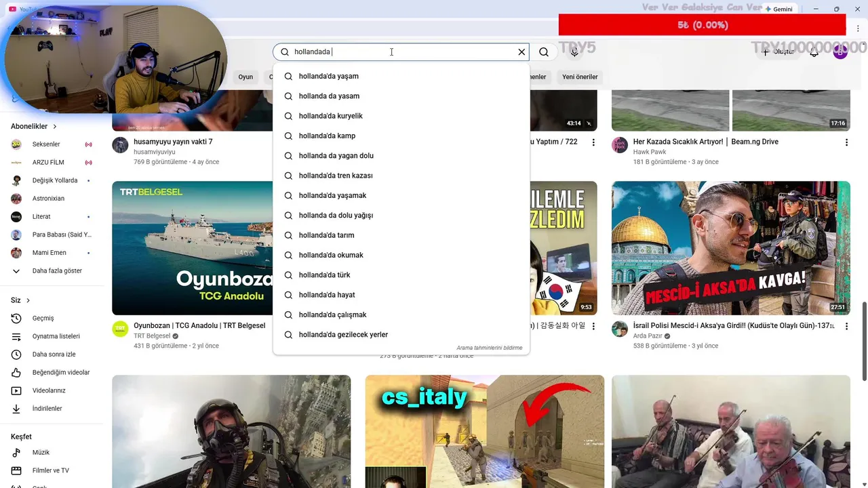The height and width of the screenshot is (488, 868).
Task: Click the Oluştur create button
Action: tap(778, 52)
